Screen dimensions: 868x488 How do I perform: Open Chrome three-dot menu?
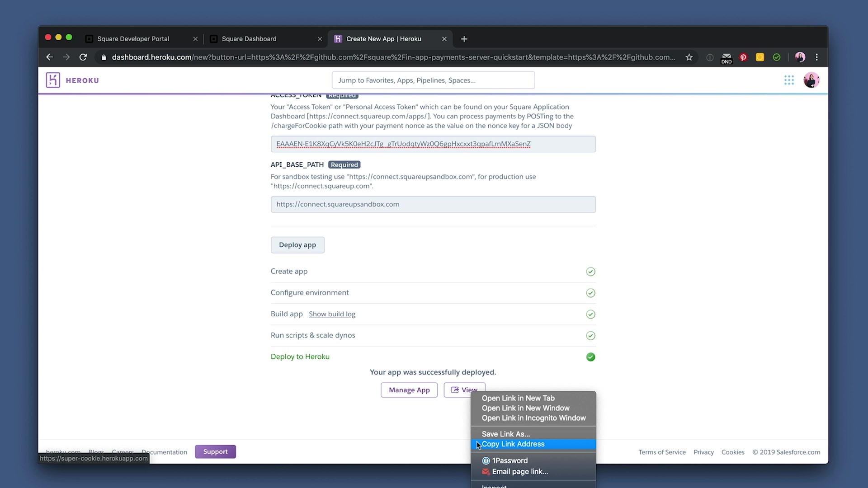(816, 57)
